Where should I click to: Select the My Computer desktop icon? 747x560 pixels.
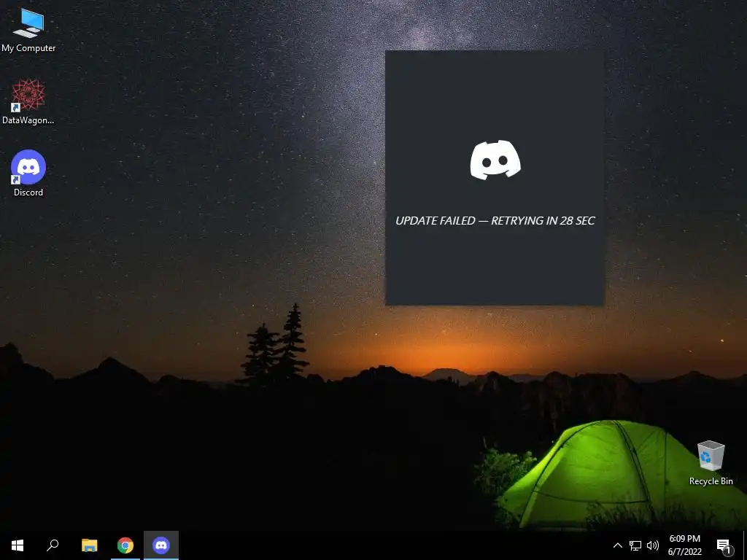point(28,29)
